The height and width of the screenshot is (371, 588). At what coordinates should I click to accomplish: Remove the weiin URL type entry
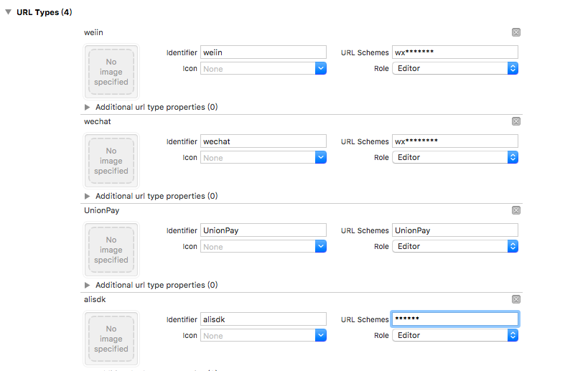515,32
